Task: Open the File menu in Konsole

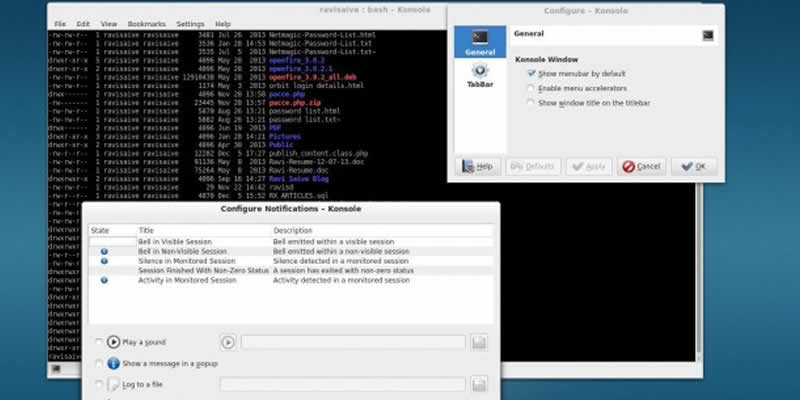Action: (60, 24)
